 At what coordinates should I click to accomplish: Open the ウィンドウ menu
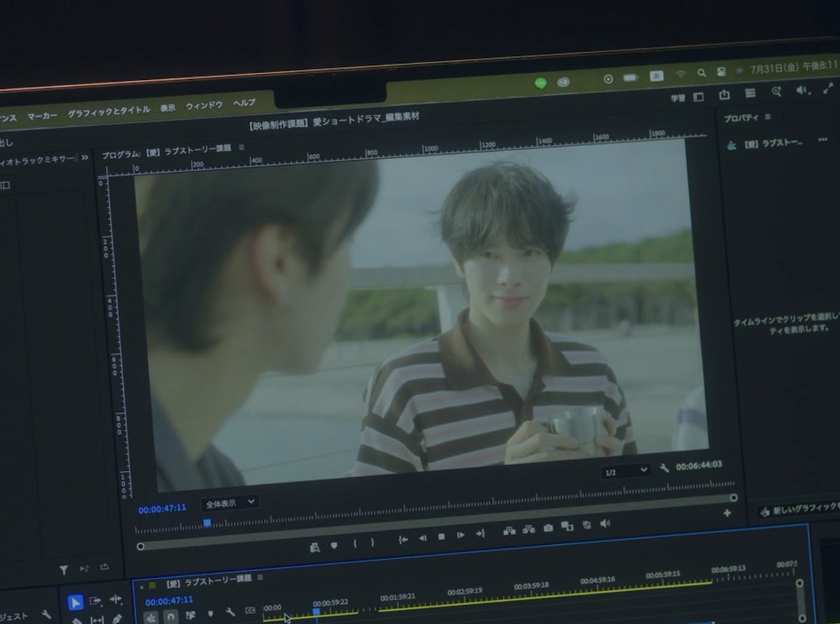(x=204, y=105)
